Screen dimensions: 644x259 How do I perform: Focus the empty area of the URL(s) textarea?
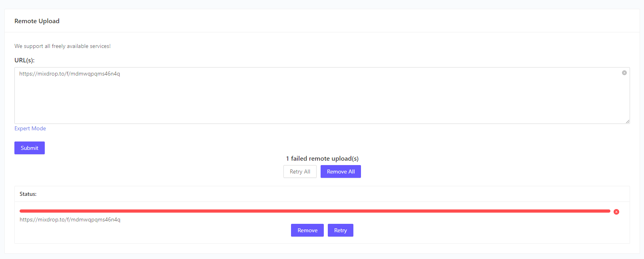(x=320, y=100)
